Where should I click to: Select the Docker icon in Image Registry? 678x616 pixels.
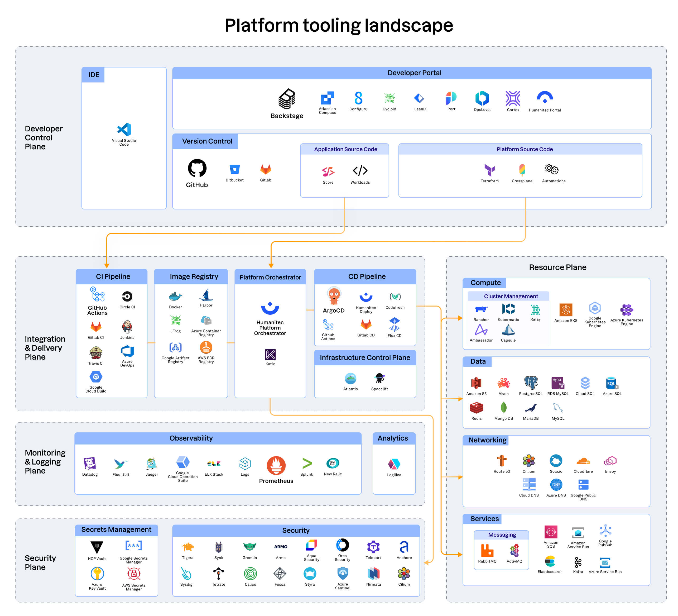coord(176,297)
